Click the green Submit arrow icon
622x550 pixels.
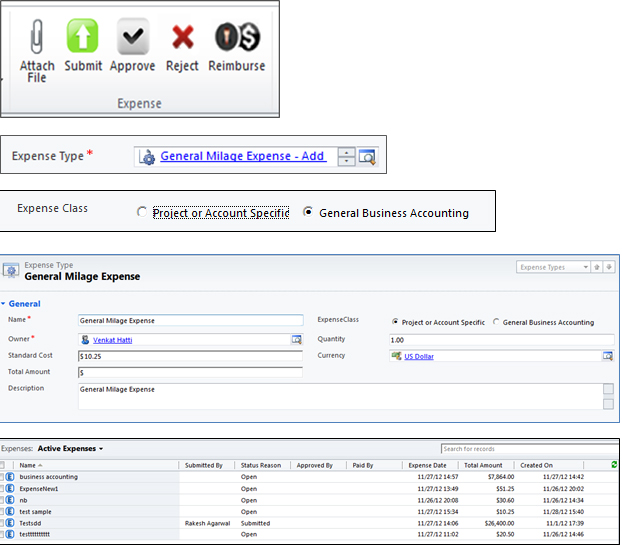[83, 38]
